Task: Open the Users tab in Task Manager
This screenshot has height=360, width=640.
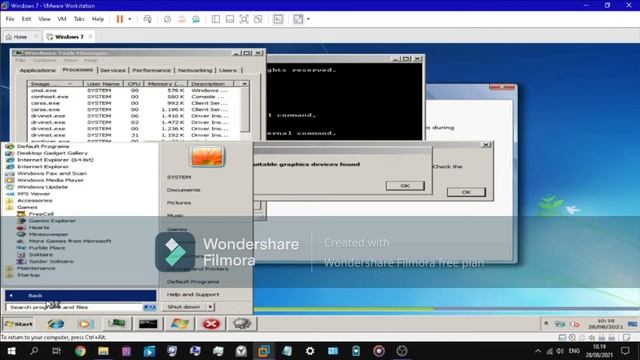Action: pyautogui.click(x=228, y=70)
